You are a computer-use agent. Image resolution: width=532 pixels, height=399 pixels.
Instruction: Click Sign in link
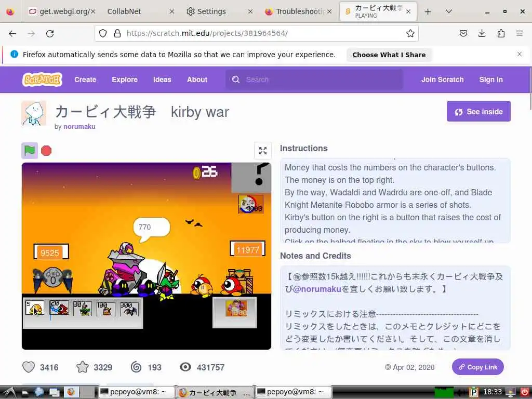(490, 79)
